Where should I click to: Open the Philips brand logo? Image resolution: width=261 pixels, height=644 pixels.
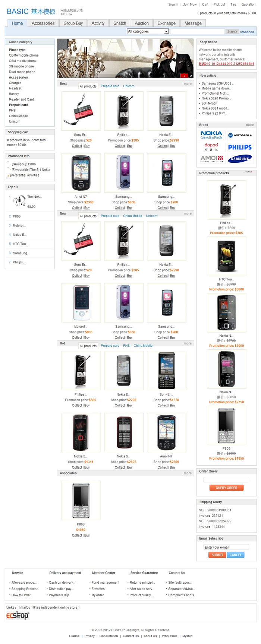click(x=240, y=147)
